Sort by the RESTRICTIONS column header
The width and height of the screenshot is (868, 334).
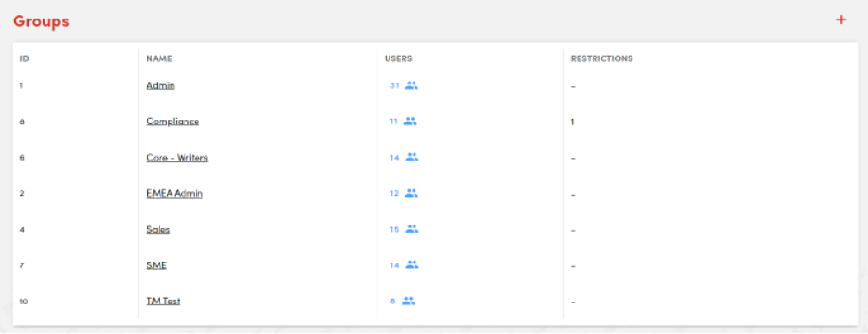[602, 58]
